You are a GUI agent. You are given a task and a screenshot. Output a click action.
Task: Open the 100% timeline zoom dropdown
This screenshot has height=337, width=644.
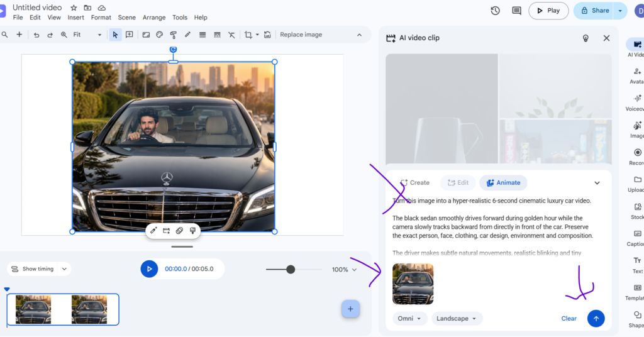click(344, 270)
